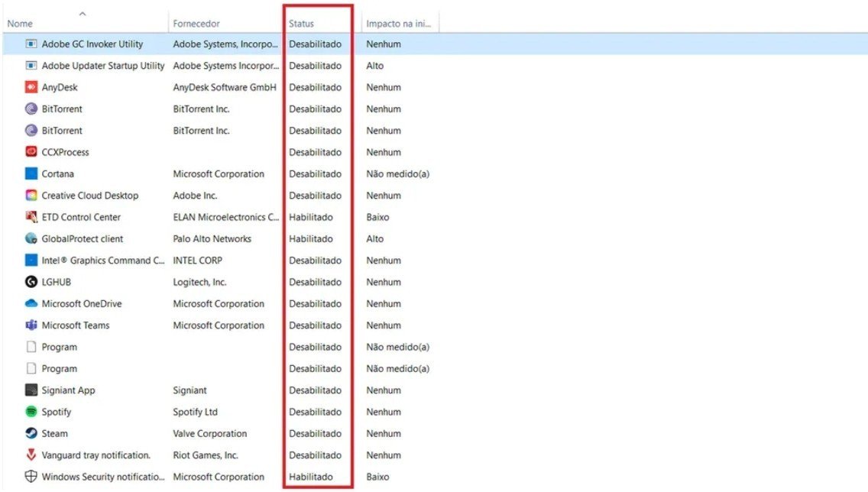Viewport: 868px width, 492px height.
Task: Select the "Adobe Inc." vendor cell
Action: pyautogui.click(x=195, y=195)
